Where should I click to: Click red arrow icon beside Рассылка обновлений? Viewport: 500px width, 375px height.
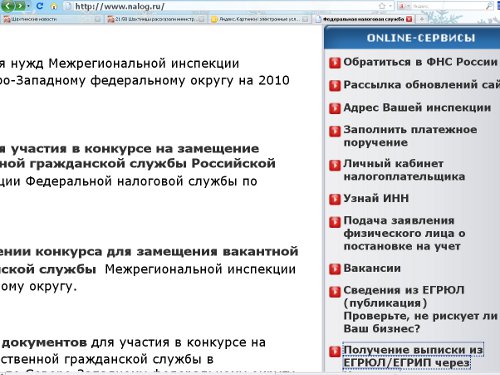coord(335,86)
